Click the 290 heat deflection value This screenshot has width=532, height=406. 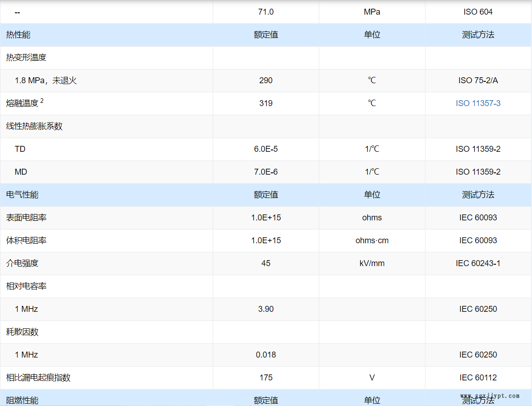(x=266, y=80)
